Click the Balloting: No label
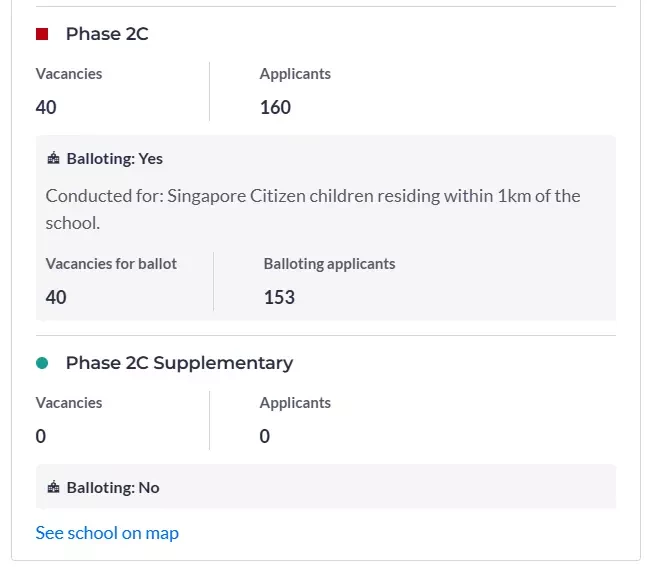This screenshot has width=647, height=567. [x=113, y=488]
